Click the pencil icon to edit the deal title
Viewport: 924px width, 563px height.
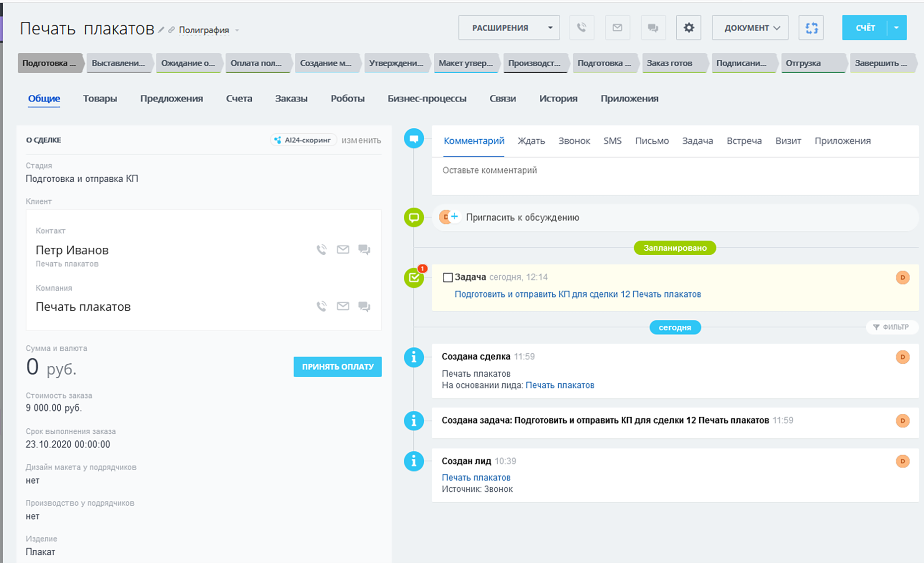[x=161, y=30]
